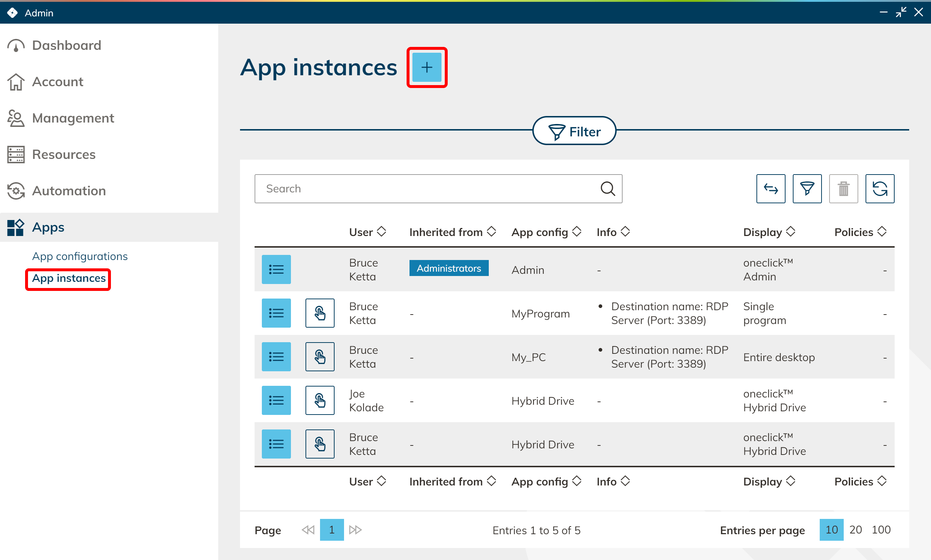Viewport: 931px width, 560px height.
Task: Open the details list icon for Admin row
Action: (x=276, y=269)
